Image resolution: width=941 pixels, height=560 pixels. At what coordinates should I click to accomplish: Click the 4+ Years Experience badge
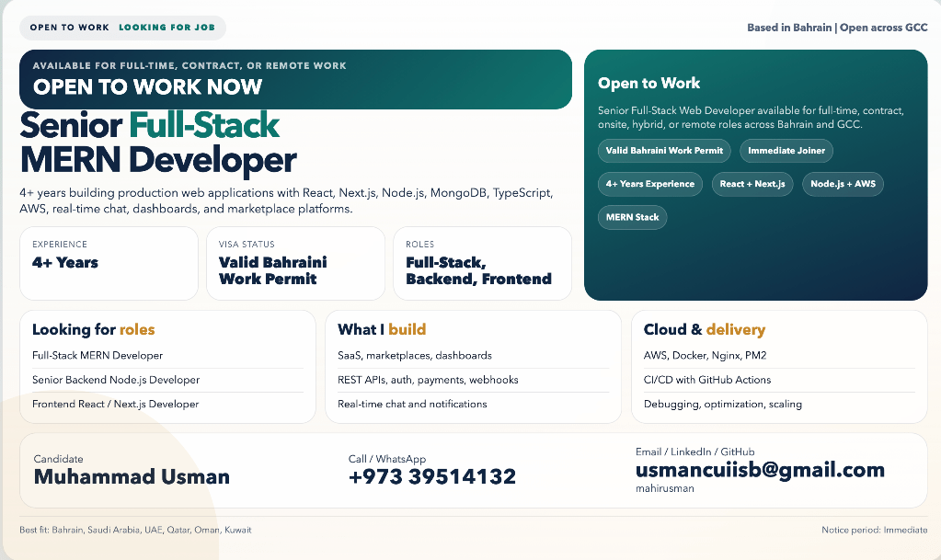coord(649,184)
